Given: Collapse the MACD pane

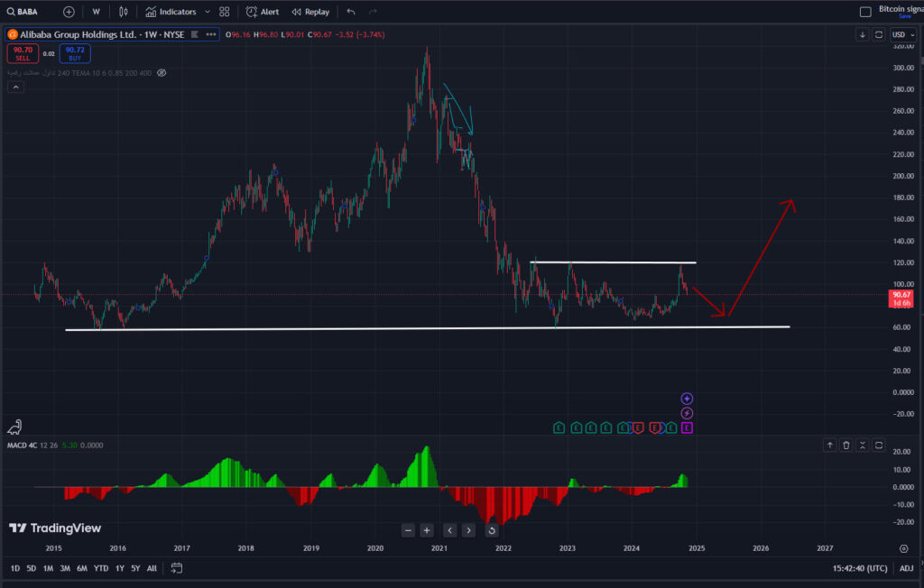Looking at the screenshot, I should click(x=862, y=446).
